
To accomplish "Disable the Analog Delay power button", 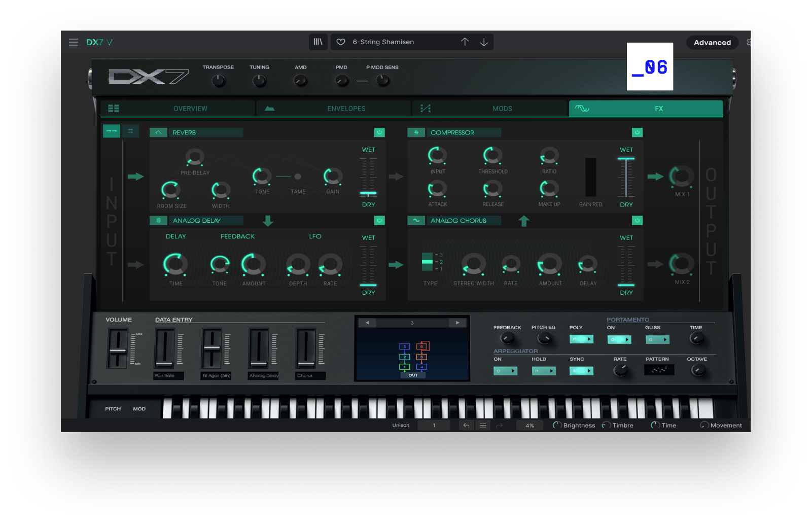I will (379, 221).
